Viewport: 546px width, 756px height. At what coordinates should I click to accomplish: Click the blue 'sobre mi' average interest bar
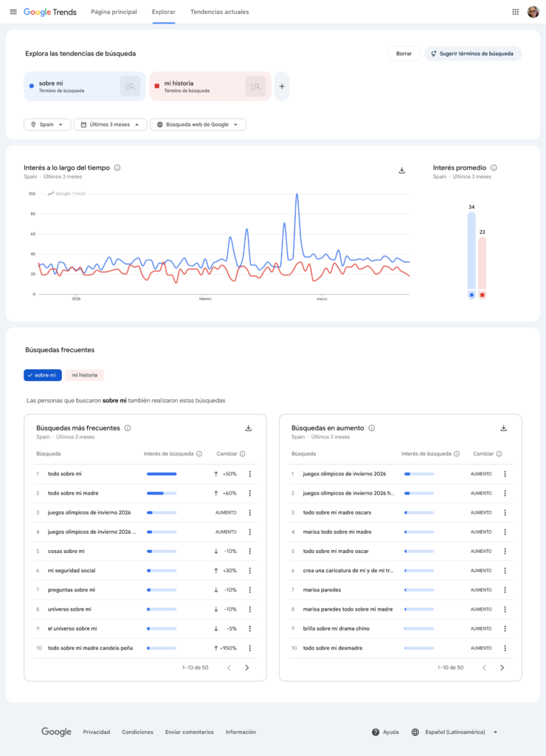(x=471, y=251)
